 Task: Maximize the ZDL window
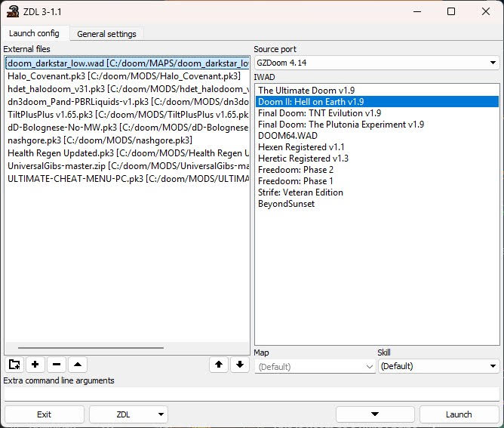point(451,11)
